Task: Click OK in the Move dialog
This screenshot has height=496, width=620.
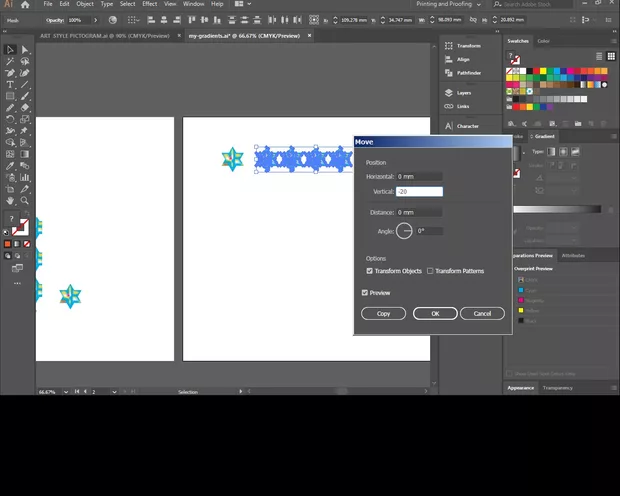Action: [435, 313]
